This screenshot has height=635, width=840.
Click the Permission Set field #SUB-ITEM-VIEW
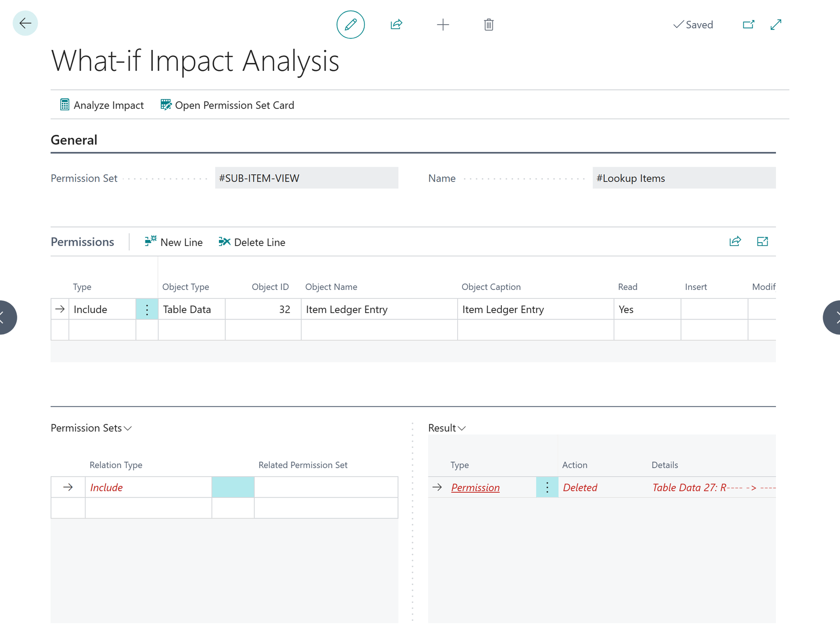click(x=307, y=178)
